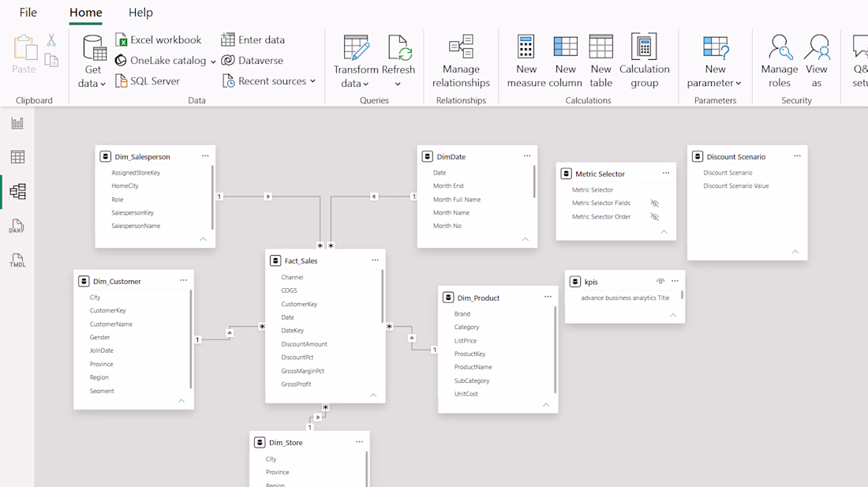Open more options on Fact_Sales table
Image resolution: width=868 pixels, height=487 pixels.
(376, 260)
